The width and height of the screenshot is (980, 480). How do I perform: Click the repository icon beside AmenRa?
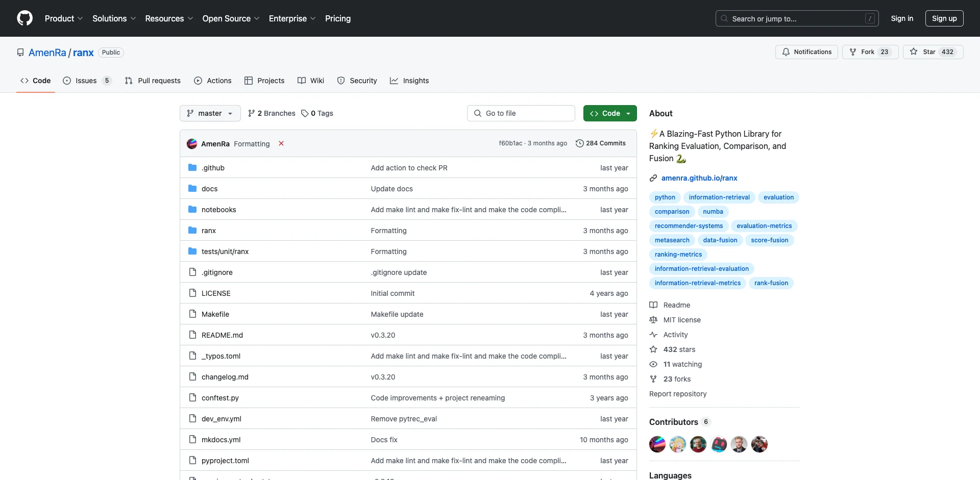coord(20,53)
